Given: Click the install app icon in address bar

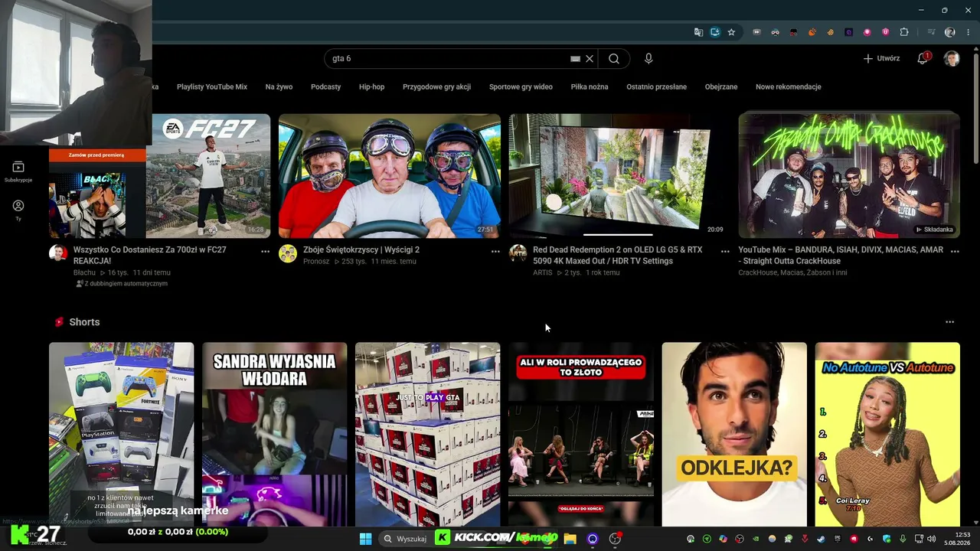Looking at the screenshot, I should pyautogui.click(x=715, y=32).
